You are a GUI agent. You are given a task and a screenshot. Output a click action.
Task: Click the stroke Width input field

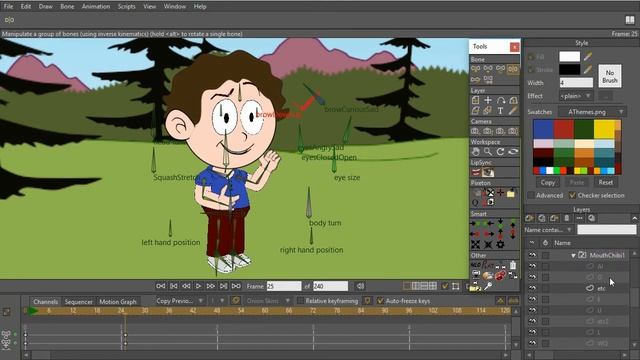pos(576,83)
